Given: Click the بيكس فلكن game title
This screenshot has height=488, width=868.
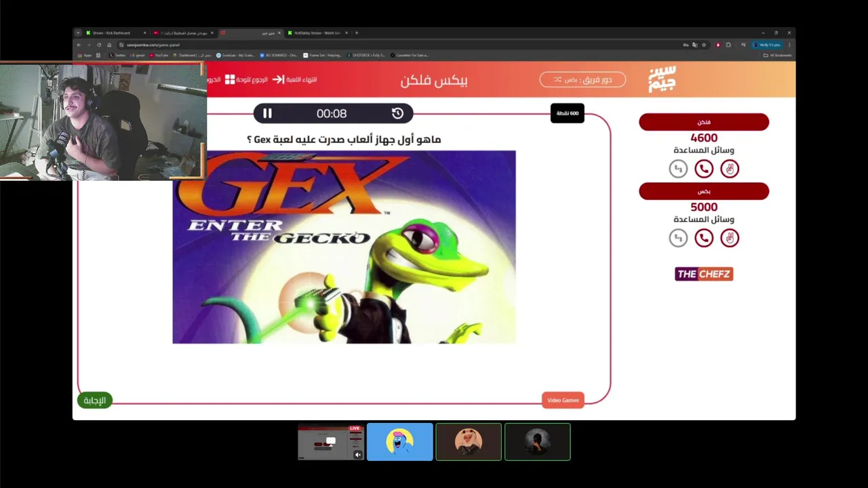Looking at the screenshot, I should 434,80.
